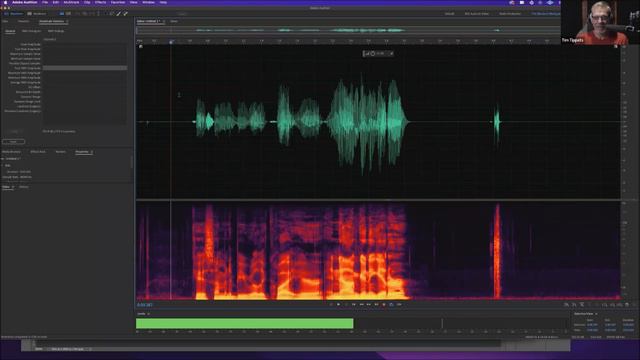The height and width of the screenshot is (360, 640).
Task: Click Zoom Out Amplitude icon
Action: point(574,304)
